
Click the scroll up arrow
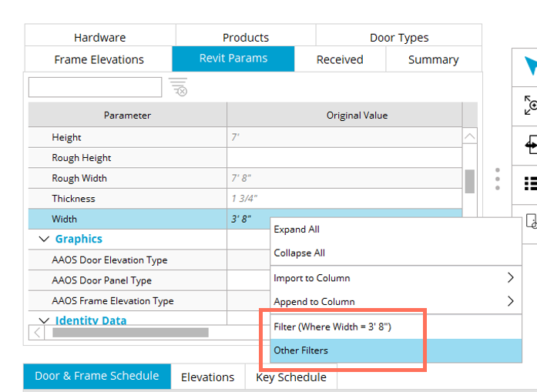(x=469, y=136)
